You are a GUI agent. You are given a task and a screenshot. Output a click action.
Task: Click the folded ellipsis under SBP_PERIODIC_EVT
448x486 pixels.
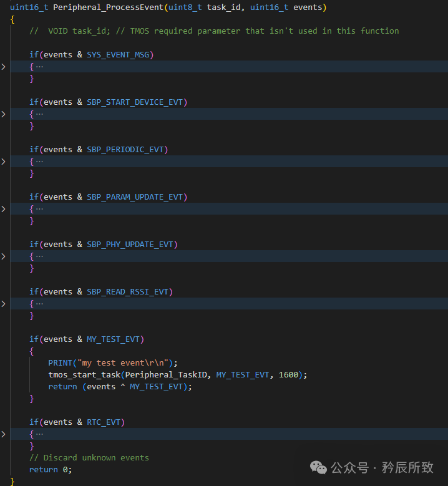[x=39, y=162]
